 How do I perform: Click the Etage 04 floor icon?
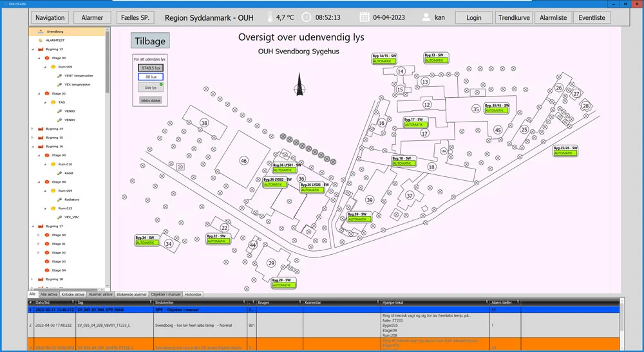point(47,270)
